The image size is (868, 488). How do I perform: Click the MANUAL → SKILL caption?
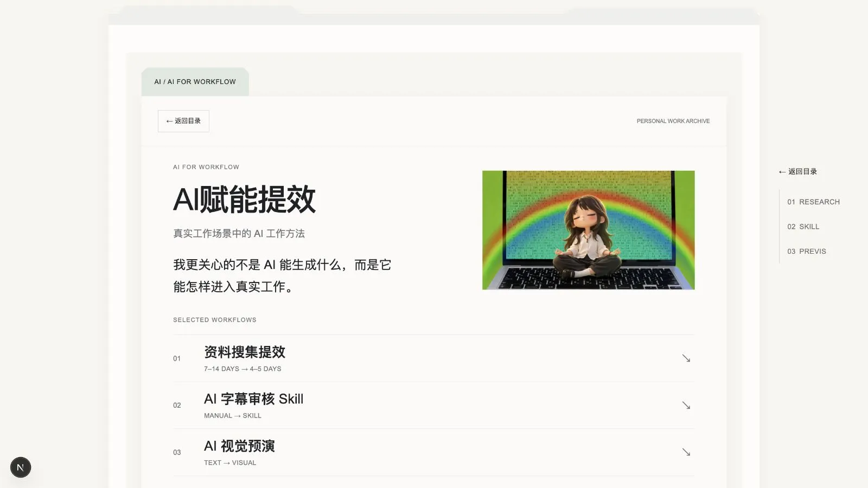pos(233,416)
